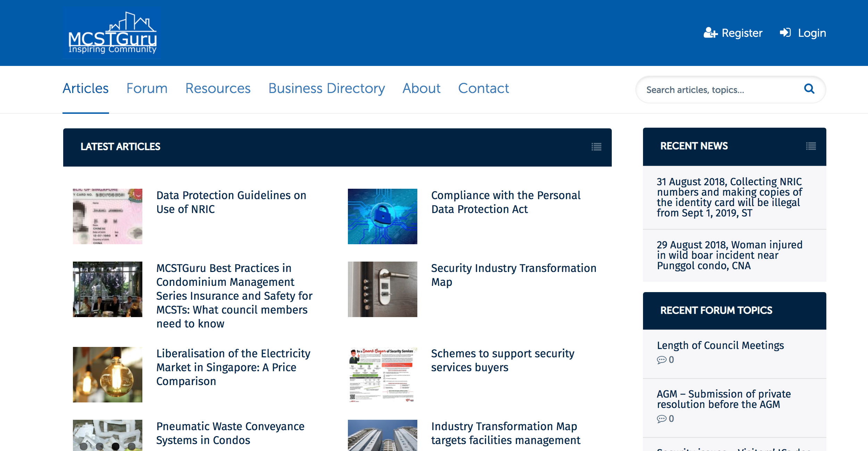
Task: Click comment icon under Length of Council Meetings
Action: (x=661, y=360)
